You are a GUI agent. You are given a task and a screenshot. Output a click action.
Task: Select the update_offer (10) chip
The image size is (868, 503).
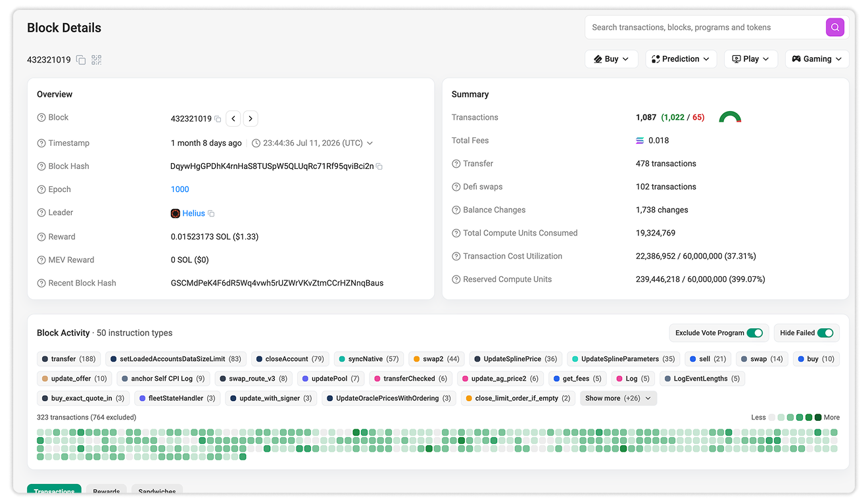tap(74, 379)
